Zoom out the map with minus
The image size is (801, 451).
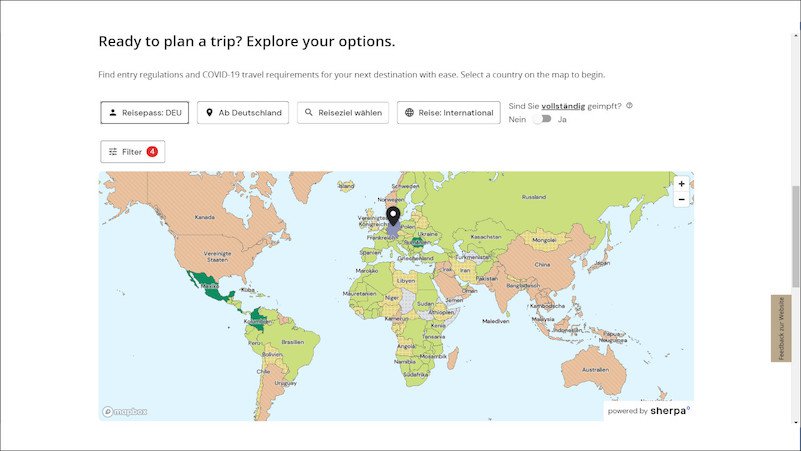click(681, 199)
